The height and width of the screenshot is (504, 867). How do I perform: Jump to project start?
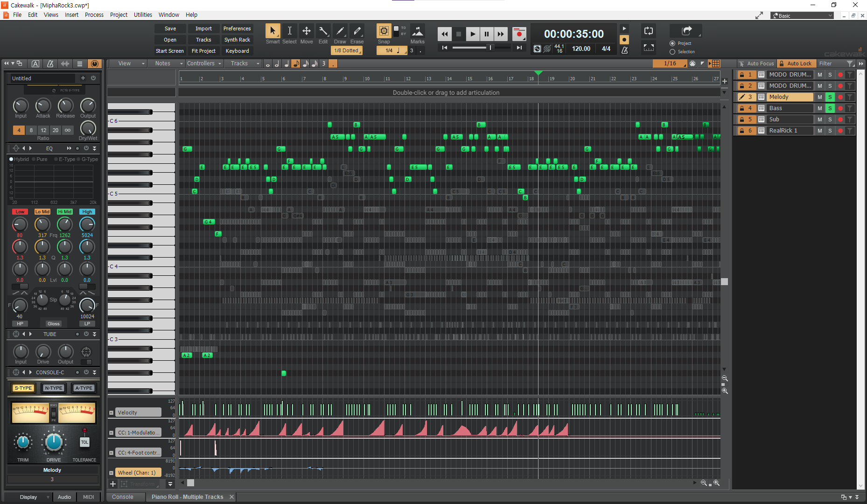445,48
